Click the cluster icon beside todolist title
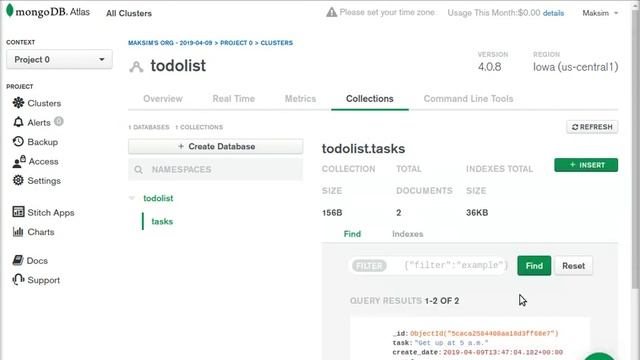Image resolution: width=640 pixels, height=360 pixels. [136, 66]
